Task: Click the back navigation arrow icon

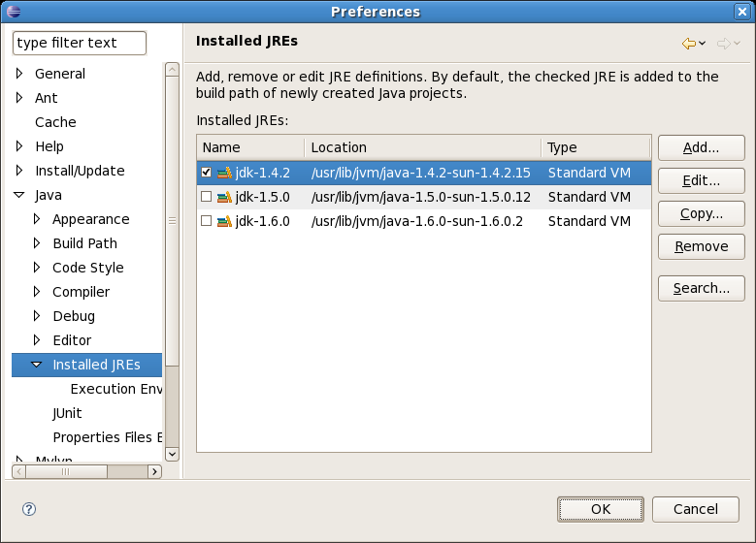Action: point(689,44)
